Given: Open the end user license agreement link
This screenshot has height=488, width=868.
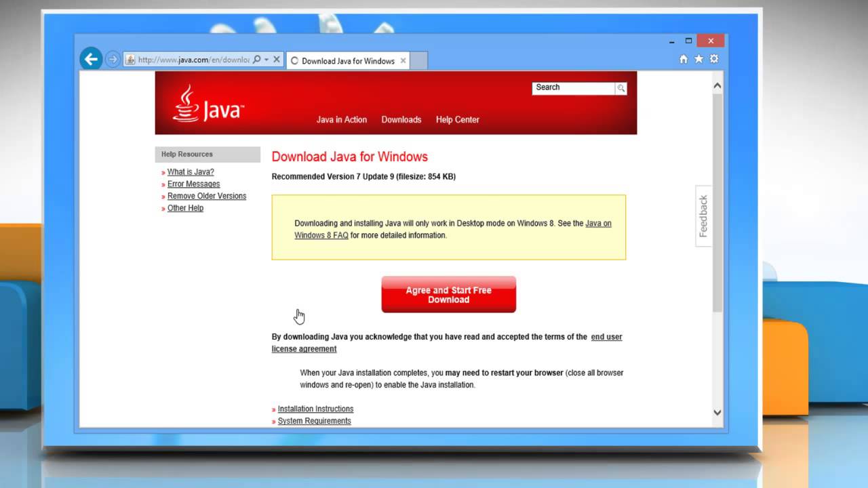Looking at the screenshot, I should click(447, 343).
